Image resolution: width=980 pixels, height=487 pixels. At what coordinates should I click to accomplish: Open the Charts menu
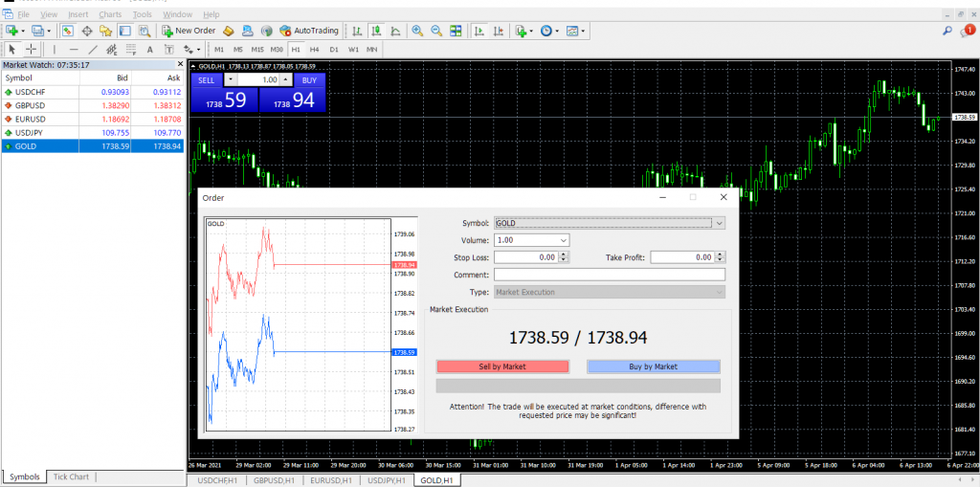click(x=111, y=13)
